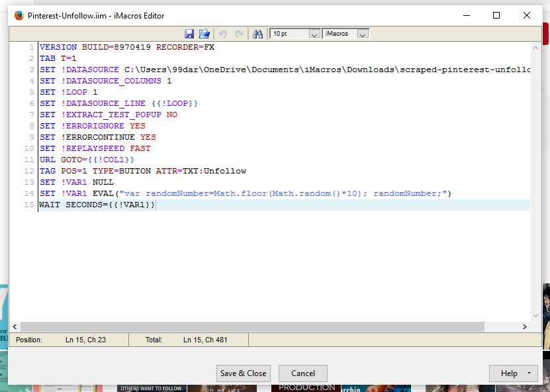Click the SET !LOOP 1 line

click(68, 92)
